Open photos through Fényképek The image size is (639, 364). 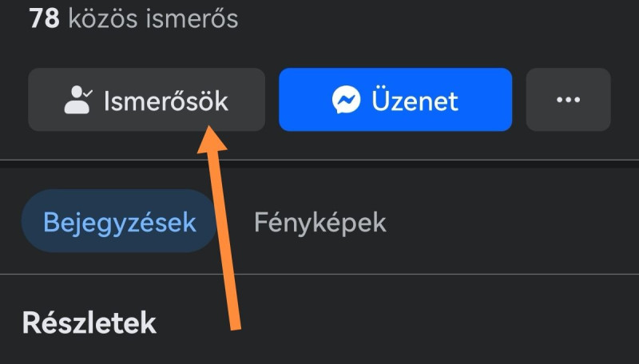320,223
